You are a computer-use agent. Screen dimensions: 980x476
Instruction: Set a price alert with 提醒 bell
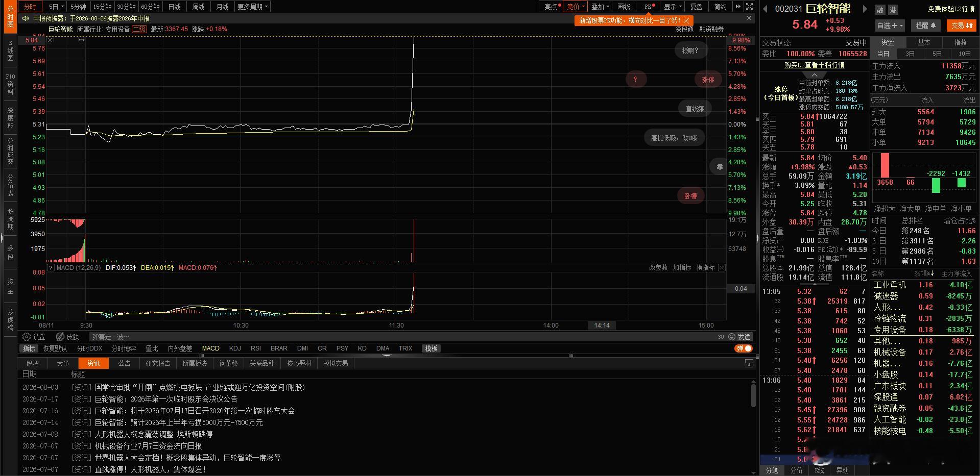926,26
